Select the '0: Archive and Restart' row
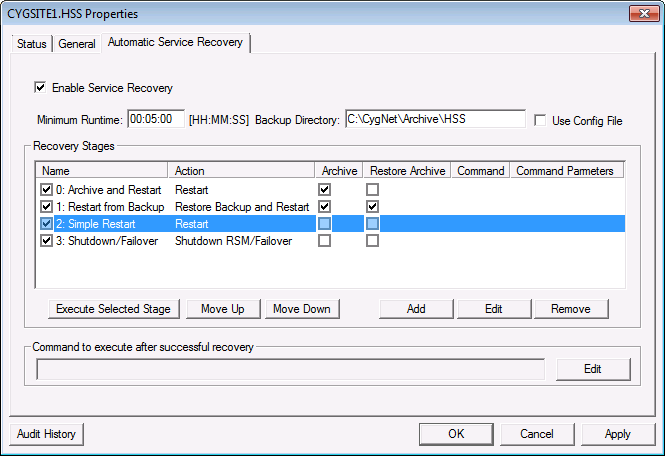Screen dimensions: 665x456 click(x=330, y=190)
